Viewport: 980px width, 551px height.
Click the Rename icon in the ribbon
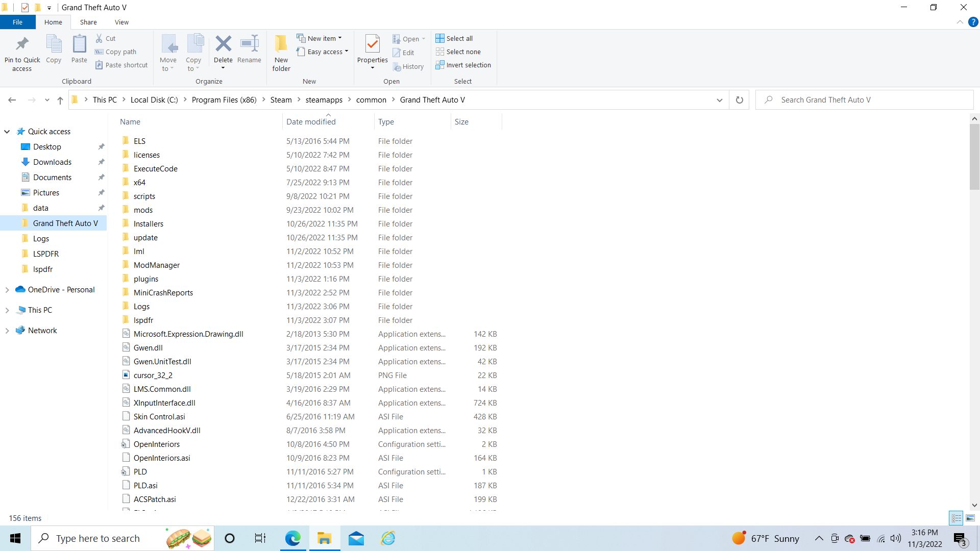[x=249, y=44]
